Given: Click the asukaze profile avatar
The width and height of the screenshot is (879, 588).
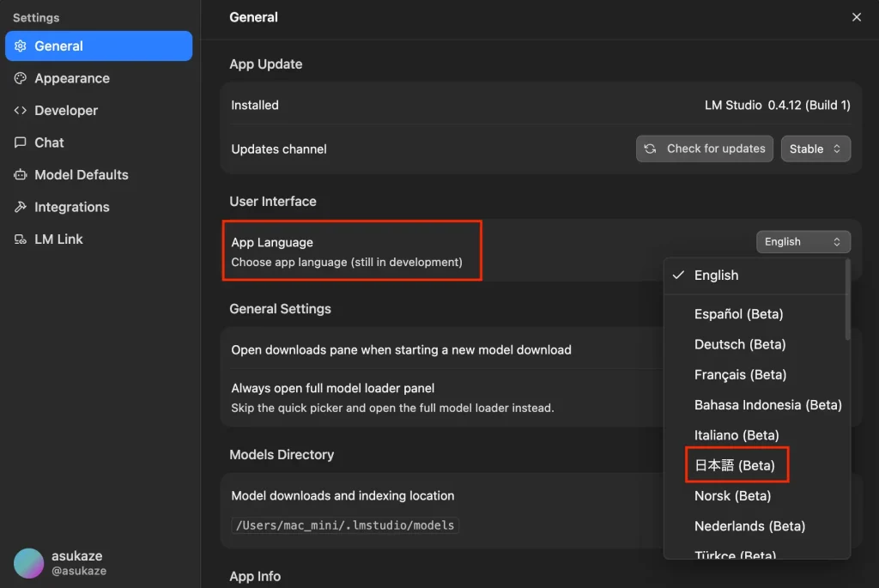Looking at the screenshot, I should click(28, 563).
